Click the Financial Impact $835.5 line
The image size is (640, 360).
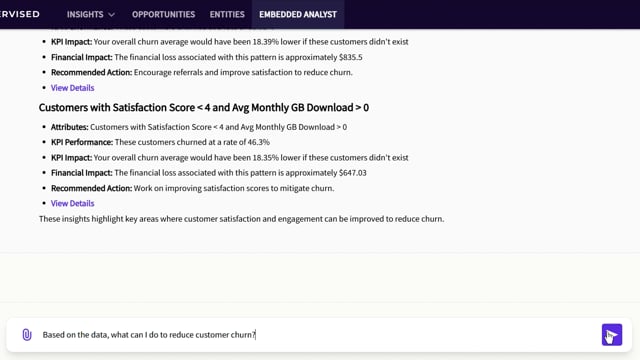click(207, 57)
